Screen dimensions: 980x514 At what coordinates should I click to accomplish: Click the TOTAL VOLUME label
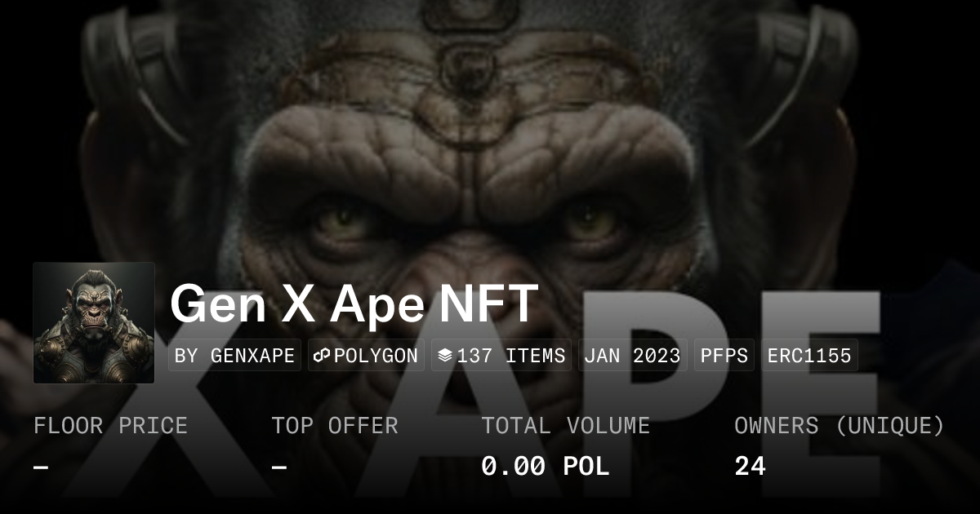(x=565, y=426)
